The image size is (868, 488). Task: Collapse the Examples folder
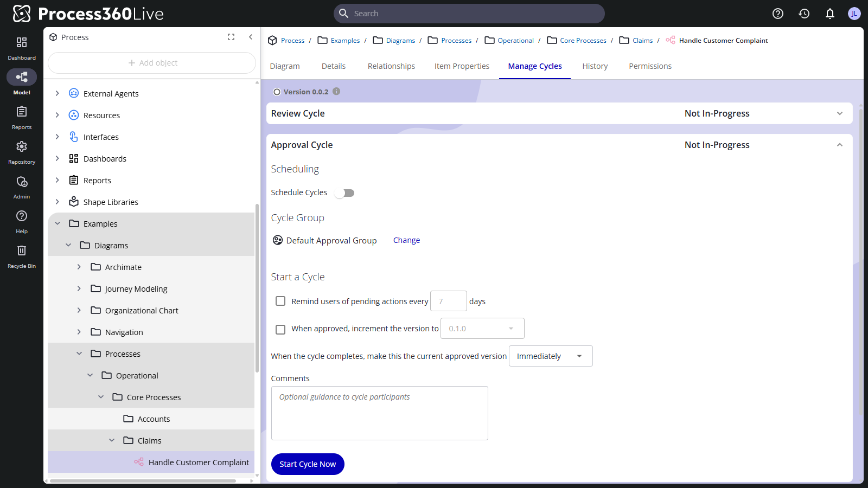point(58,223)
